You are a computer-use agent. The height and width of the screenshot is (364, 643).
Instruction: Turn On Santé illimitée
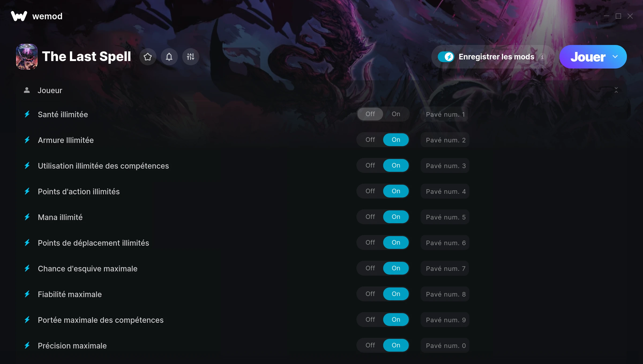click(396, 114)
